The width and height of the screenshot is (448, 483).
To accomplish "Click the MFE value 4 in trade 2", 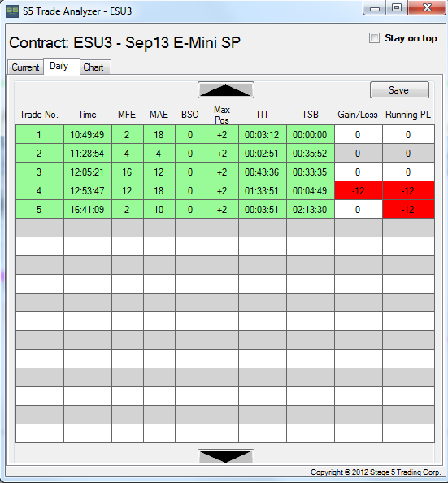I will [128, 153].
